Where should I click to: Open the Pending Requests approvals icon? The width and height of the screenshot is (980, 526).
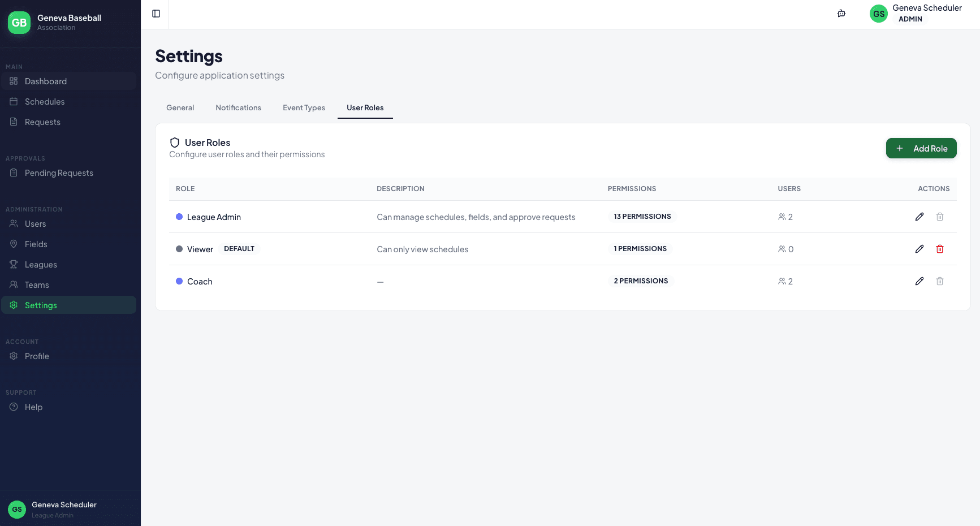pyautogui.click(x=13, y=173)
